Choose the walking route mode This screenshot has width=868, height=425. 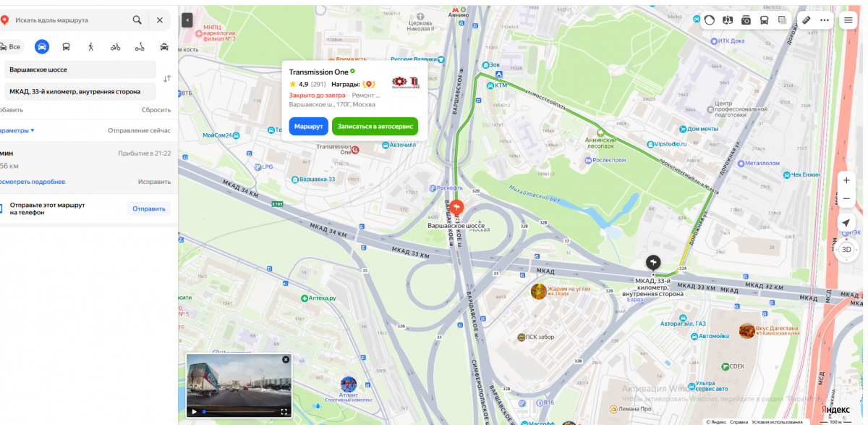[x=91, y=46]
